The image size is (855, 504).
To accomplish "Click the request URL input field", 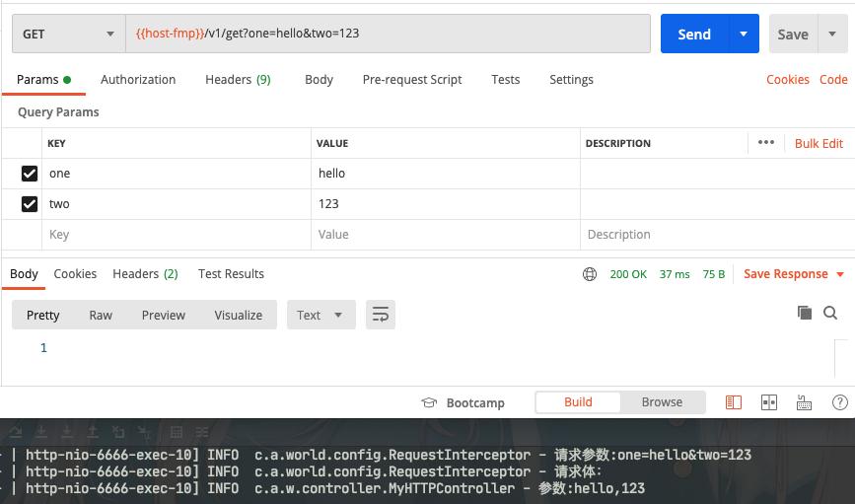I will (388, 34).
